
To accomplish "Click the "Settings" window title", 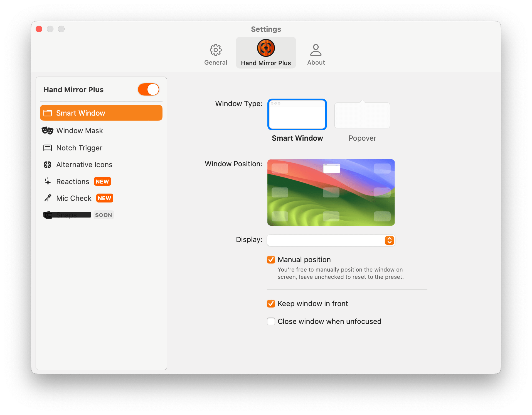I will 266,29.
